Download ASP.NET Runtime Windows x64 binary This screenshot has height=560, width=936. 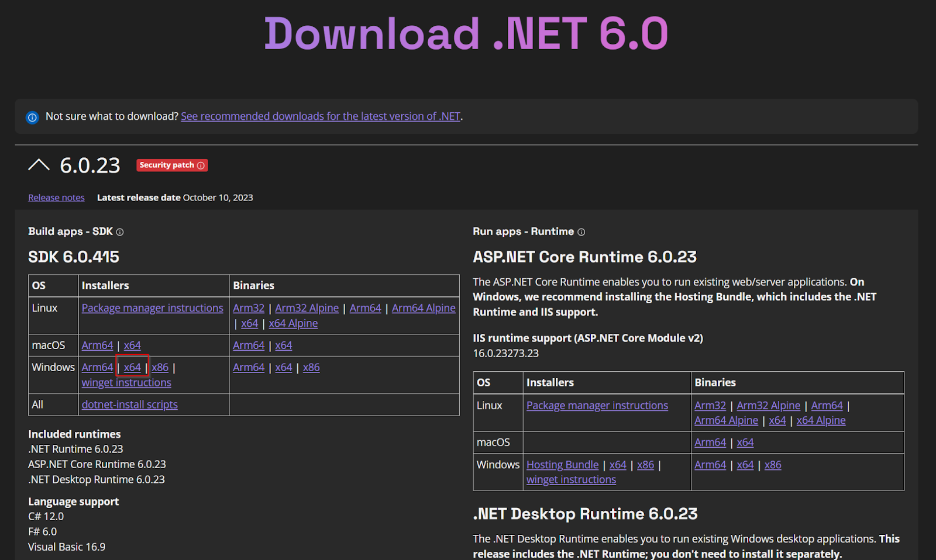coord(745,465)
